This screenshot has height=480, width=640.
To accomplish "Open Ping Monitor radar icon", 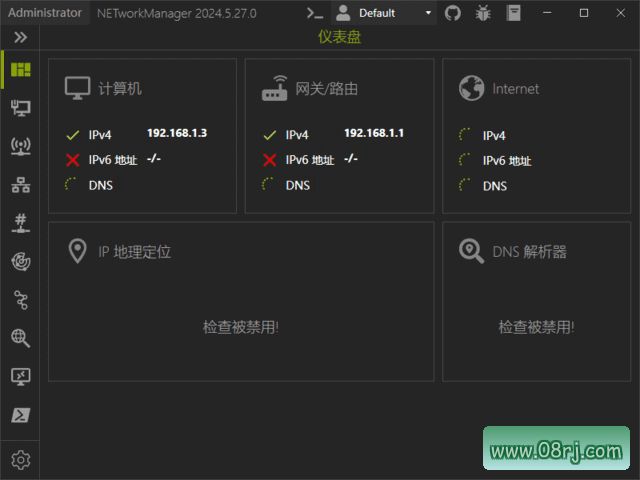I will (20, 262).
